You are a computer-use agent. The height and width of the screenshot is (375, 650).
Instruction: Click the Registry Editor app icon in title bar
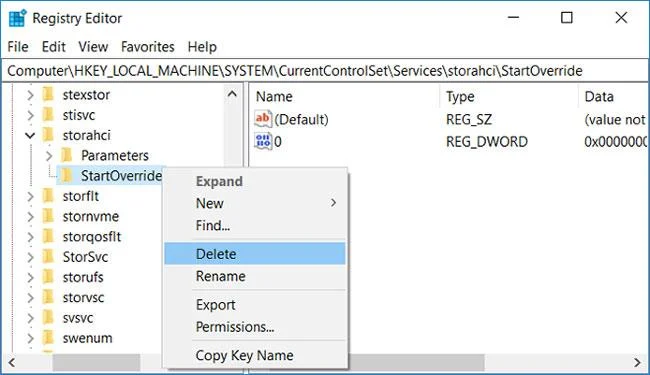17,18
